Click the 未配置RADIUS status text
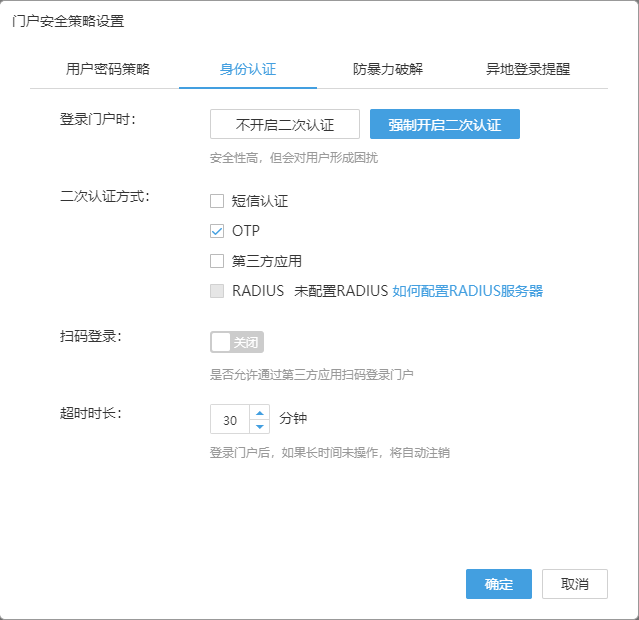 point(340,291)
